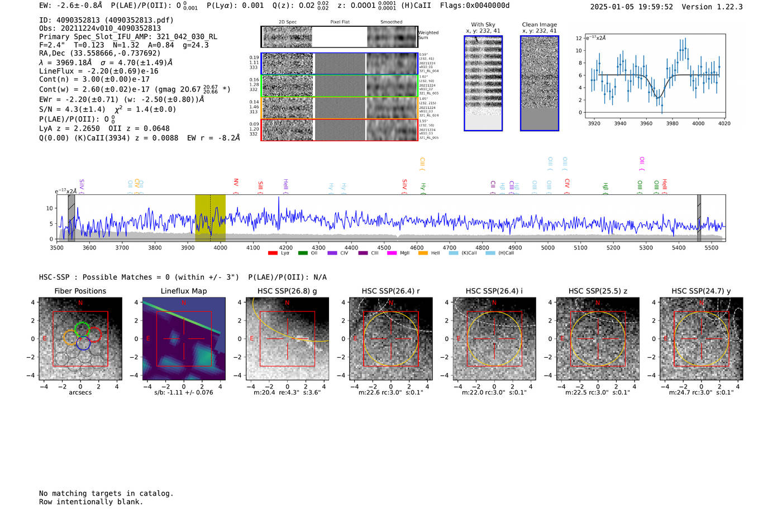Select the green OII legend swatch
782x532 pixels.
click(x=303, y=253)
